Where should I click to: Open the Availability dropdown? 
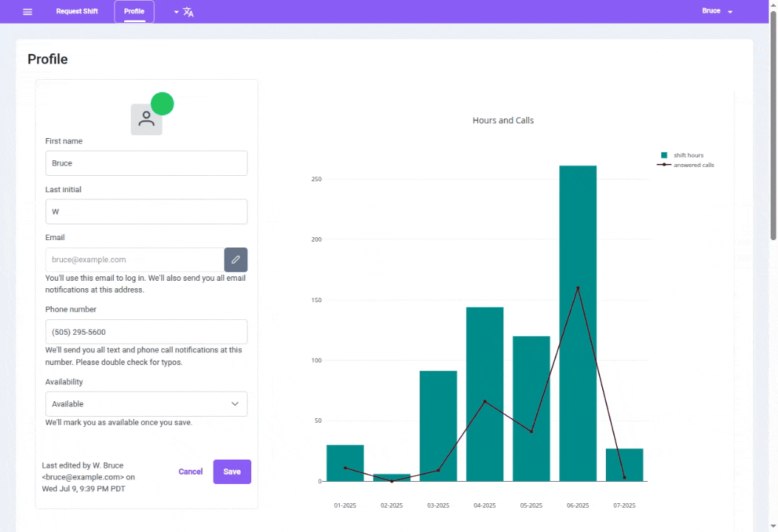pyautogui.click(x=146, y=403)
